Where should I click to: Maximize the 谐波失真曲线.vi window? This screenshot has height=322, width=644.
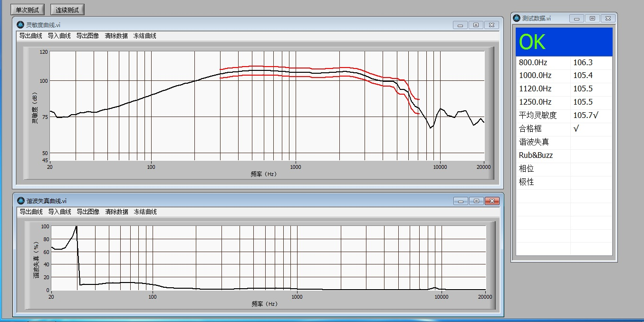(x=476, y=201)
